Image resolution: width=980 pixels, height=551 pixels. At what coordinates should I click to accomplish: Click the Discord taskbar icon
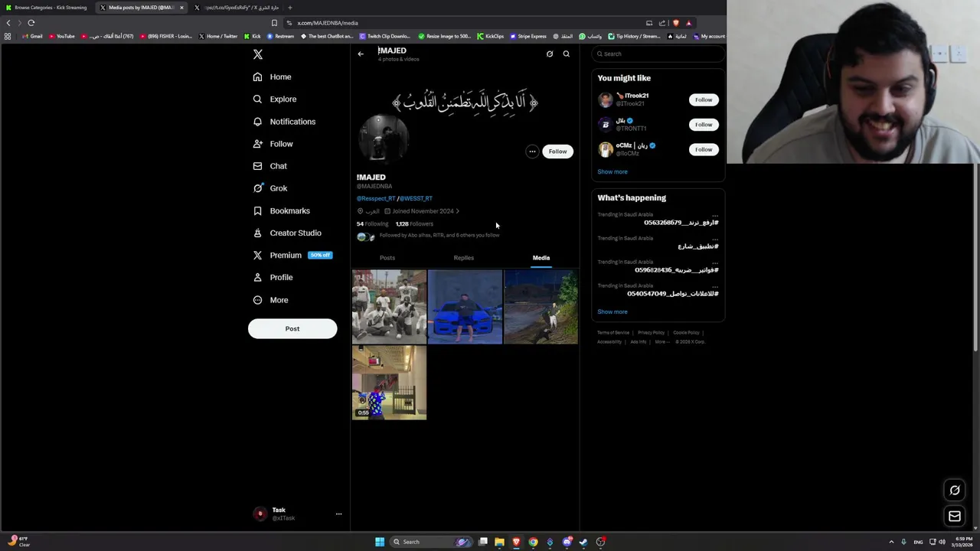point(567,542)
